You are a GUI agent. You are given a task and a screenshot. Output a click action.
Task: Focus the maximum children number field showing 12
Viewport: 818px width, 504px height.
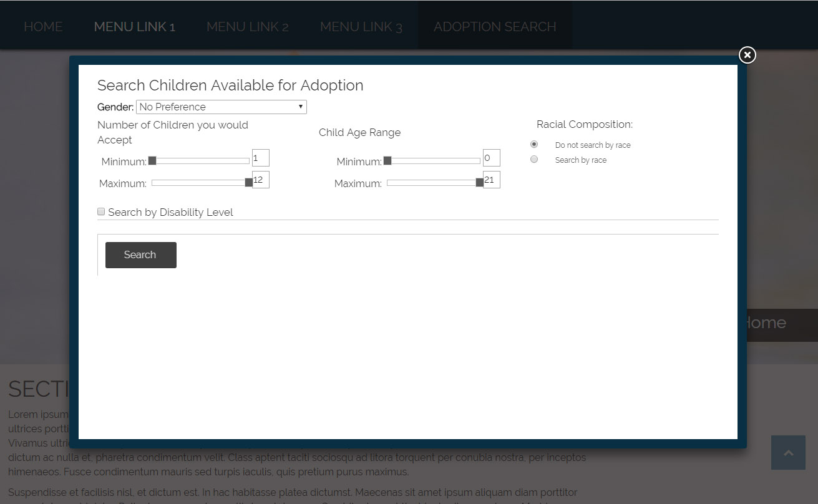260,180
